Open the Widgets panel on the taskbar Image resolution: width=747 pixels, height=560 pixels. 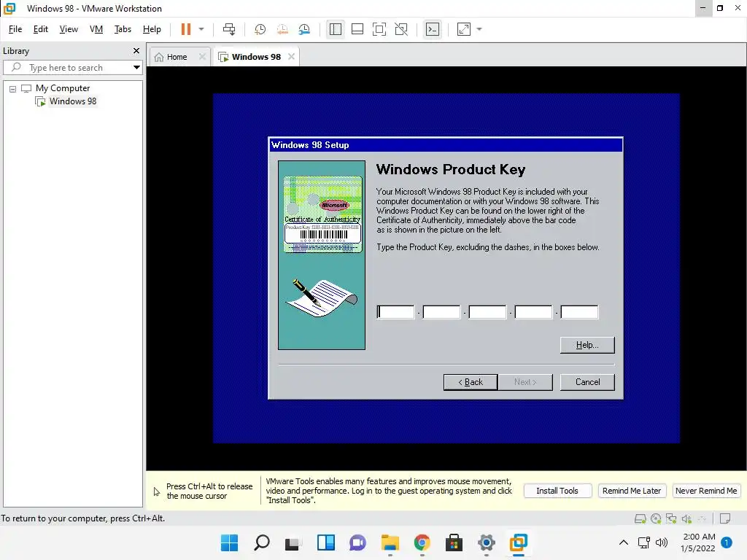click(326, 542)
